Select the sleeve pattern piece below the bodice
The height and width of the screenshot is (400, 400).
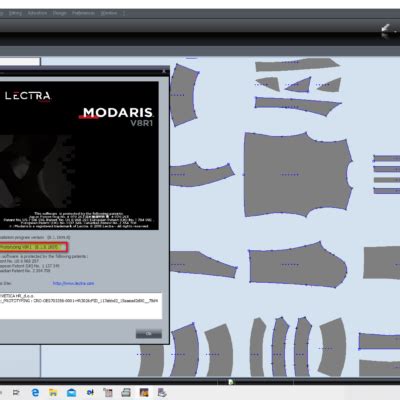(298, 265)
